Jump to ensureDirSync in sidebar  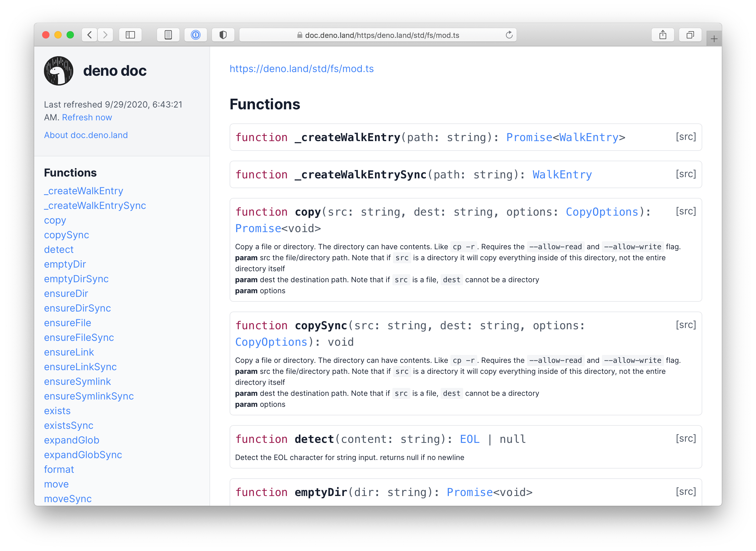coord(77,308)
